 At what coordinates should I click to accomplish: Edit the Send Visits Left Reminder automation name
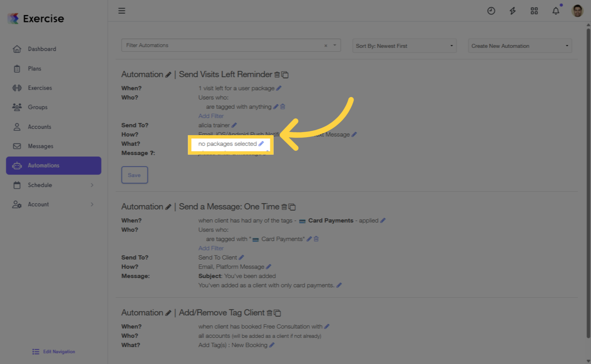click(168, 75)
